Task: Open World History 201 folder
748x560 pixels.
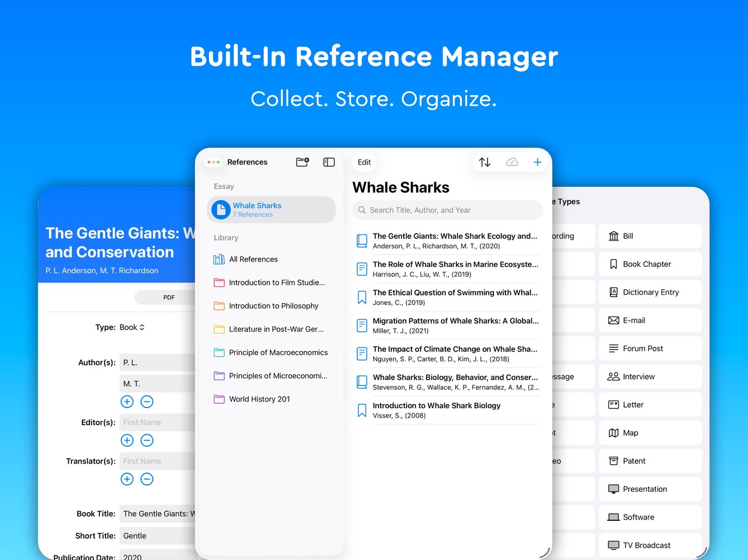Action: pos(271,399)
